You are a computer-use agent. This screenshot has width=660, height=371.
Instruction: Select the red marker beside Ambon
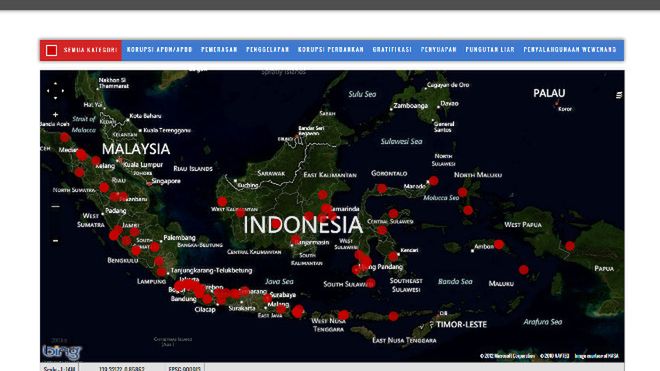pos(499,244)
